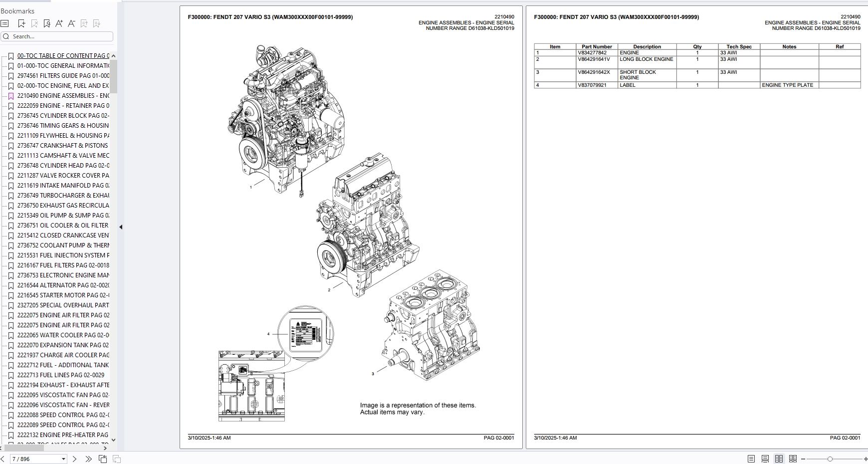Open bookmark 2222070 EXPANSION TANK
Viewport: 868px width, 464px height.
(x=63, y=345)
